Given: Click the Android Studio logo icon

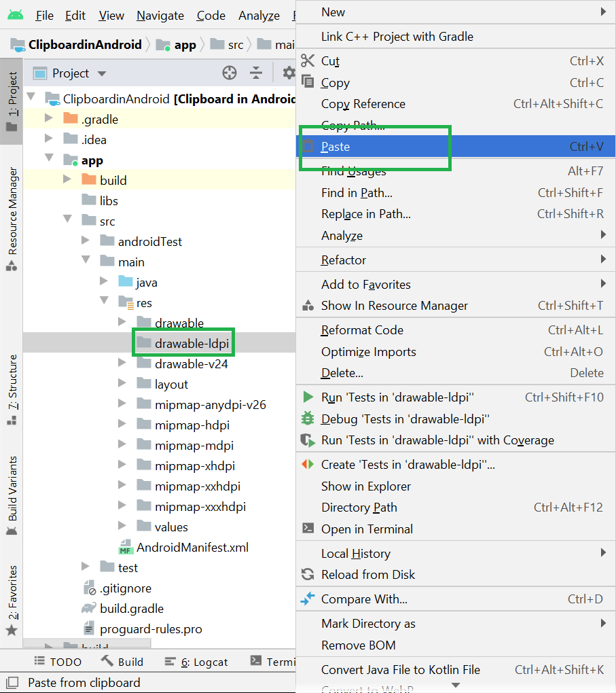Looking at the screenshot, I should [16, 15].
